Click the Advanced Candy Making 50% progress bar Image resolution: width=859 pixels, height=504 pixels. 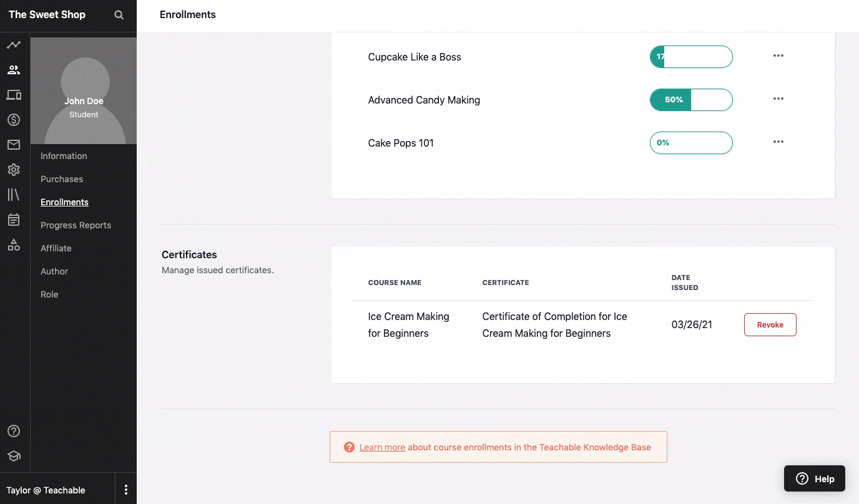[x=691, y=100]
